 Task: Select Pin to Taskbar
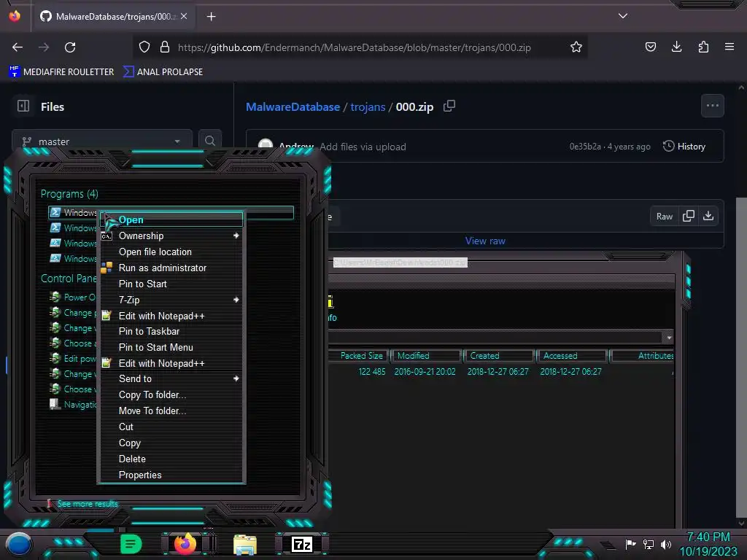point(171,332)
